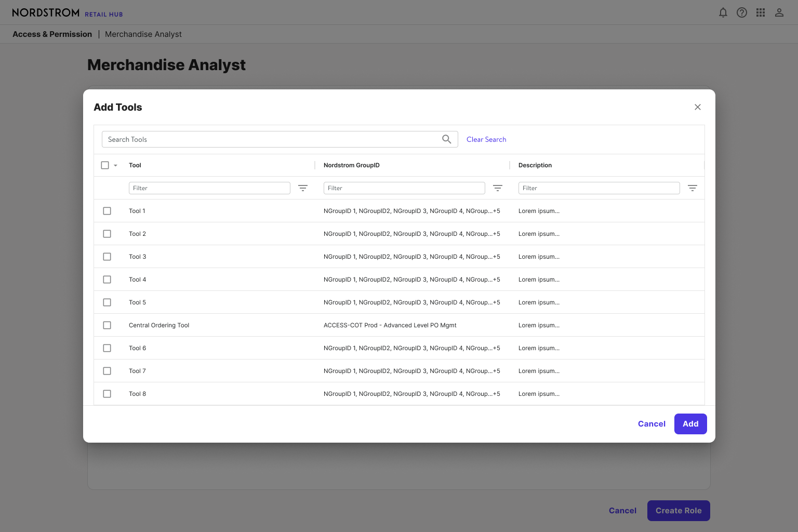Open the apps grid icon
Image resolution: width=798 pixels, height=532 pixels.
tap(761, 12)
